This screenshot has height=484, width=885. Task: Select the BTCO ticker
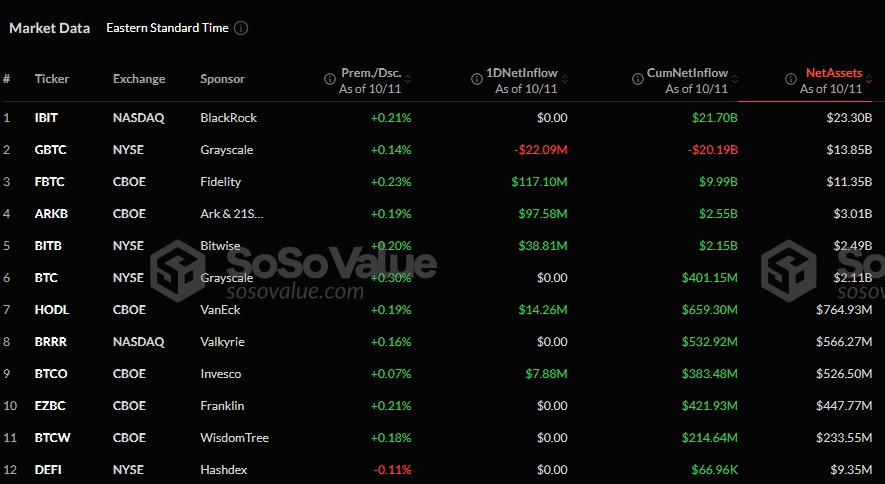point(51,374)
